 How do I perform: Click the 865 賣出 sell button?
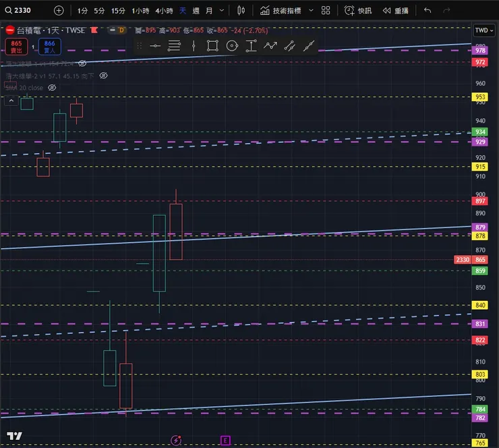pyautogui.click(x=16, y=47)
